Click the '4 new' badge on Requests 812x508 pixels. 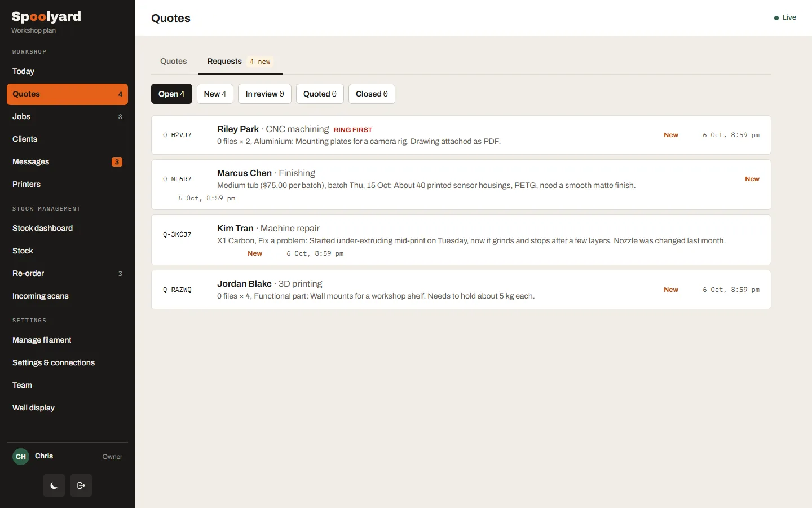(x=260, y=62)
